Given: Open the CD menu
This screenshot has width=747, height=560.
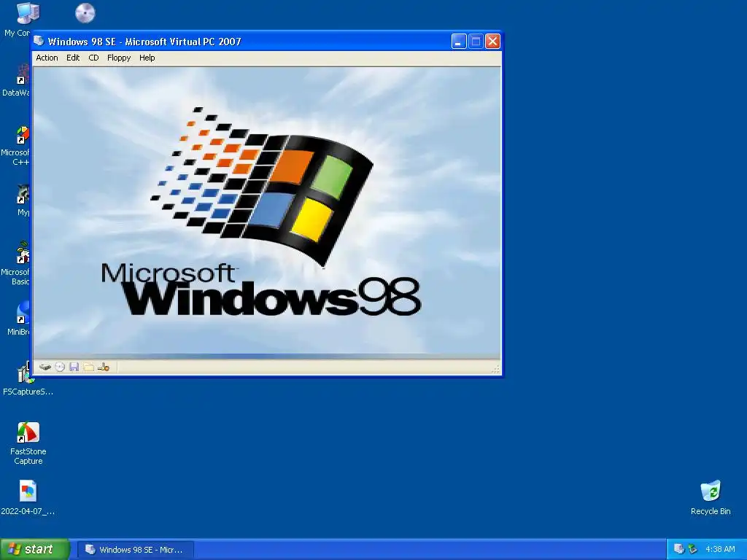Looking at the screenshot, I should (93, 58).
